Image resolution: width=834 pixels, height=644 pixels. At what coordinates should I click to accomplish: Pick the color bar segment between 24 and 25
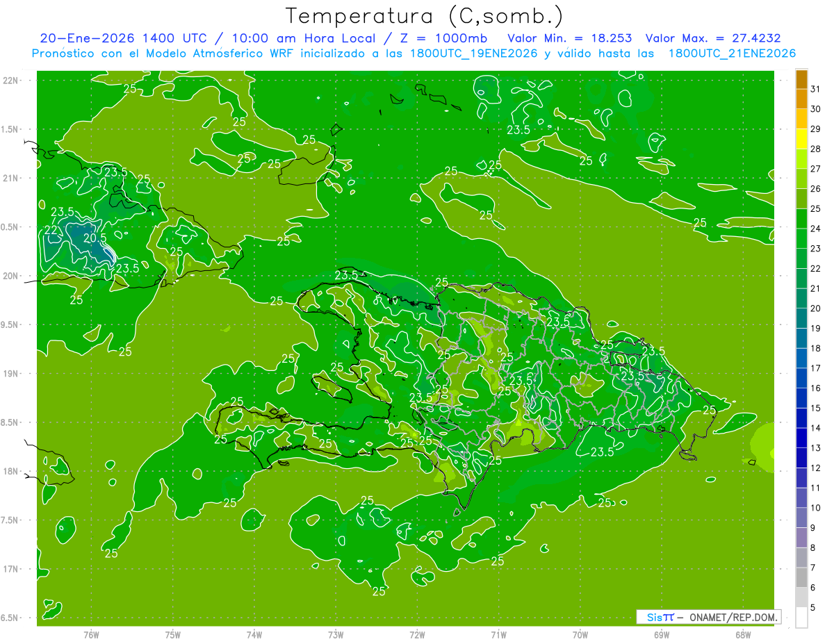pos(801,219)
